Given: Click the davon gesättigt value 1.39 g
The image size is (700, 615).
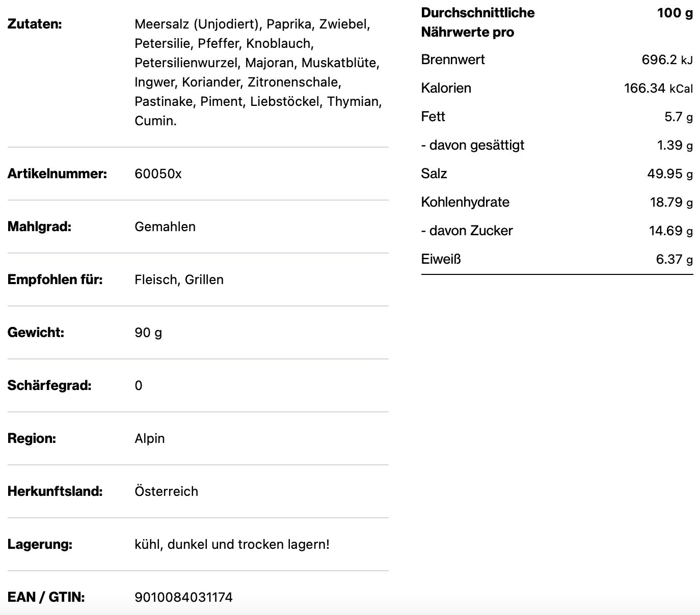Looking at the screenshot, I should click(675, 146).
